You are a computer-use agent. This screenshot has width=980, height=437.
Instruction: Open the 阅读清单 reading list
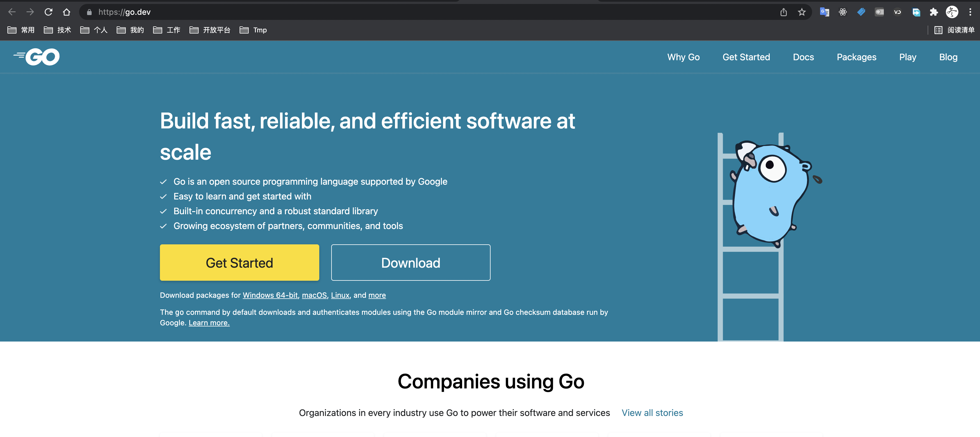[x=955, y=30]
